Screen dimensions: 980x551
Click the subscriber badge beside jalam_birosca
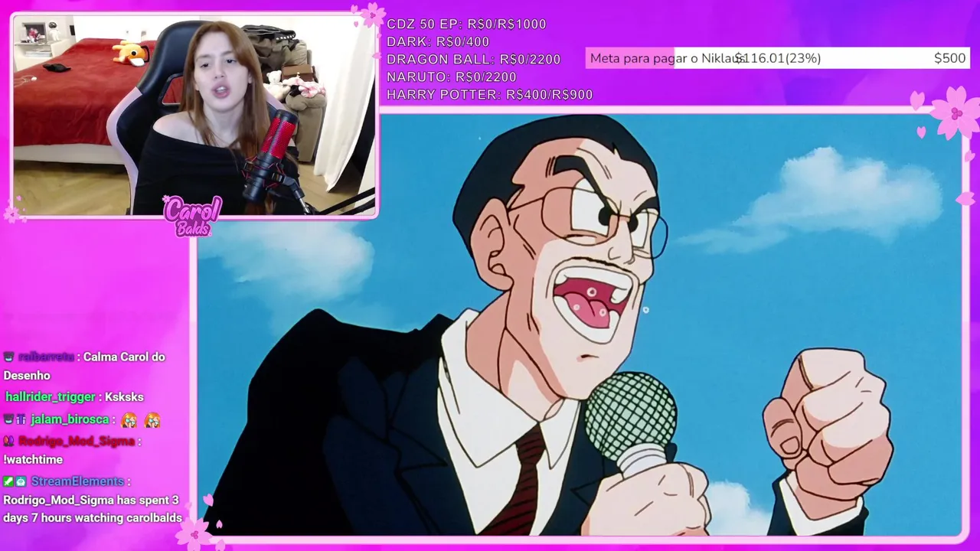tap(9, 419)
